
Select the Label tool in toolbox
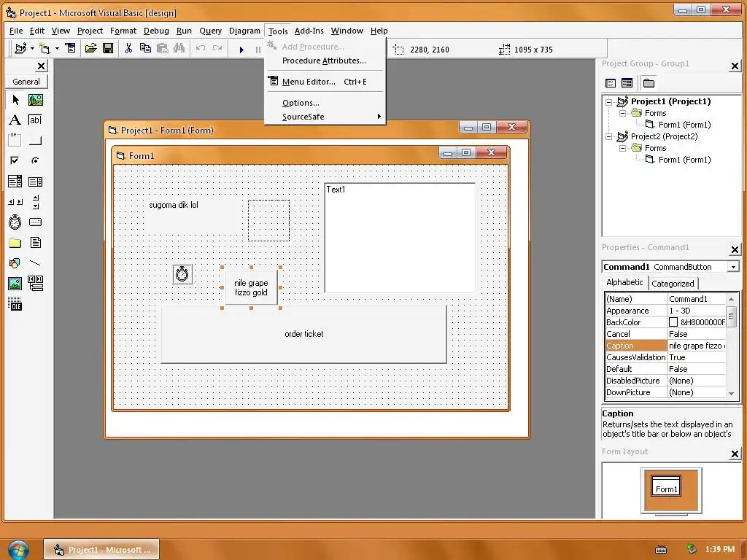pyautogui.click(x=15, y=120)
